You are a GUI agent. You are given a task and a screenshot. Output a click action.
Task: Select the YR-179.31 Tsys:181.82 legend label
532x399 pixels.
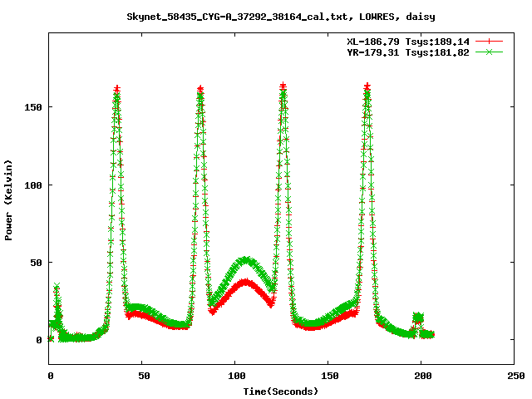[x=408, y=52]
